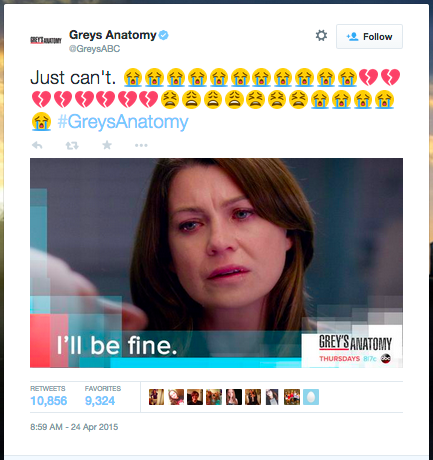Click the blue verified badge
This screenshot has width=433, height=460.
(x=163, y=35)
